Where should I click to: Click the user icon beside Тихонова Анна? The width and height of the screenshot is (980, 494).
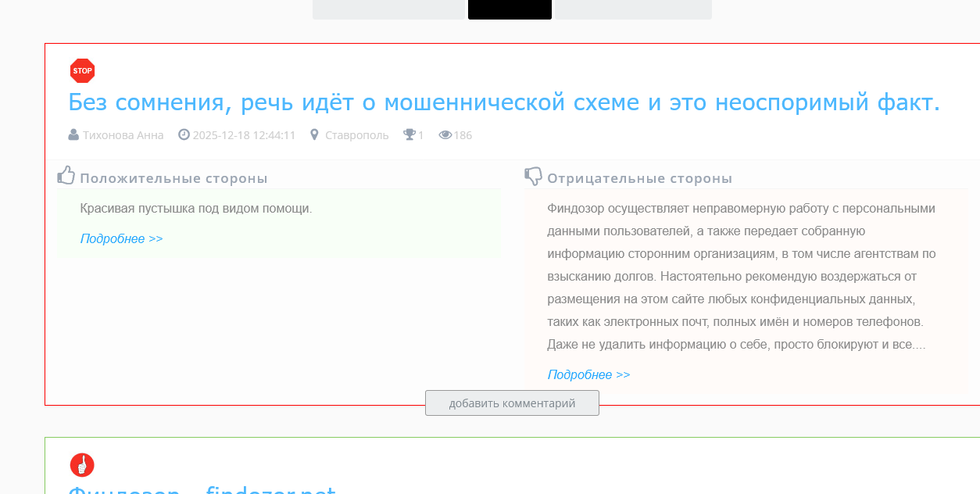pyautogui.click(x=73, y=135)
